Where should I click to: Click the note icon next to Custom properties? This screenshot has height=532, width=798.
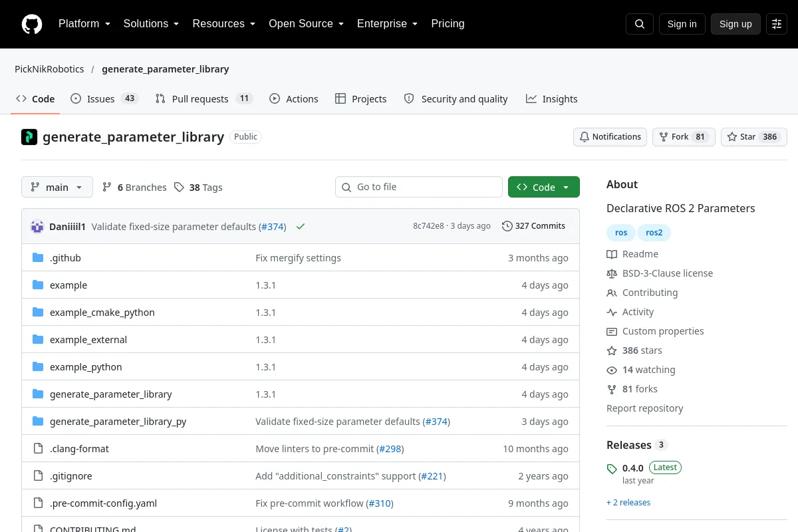point(612,331)
